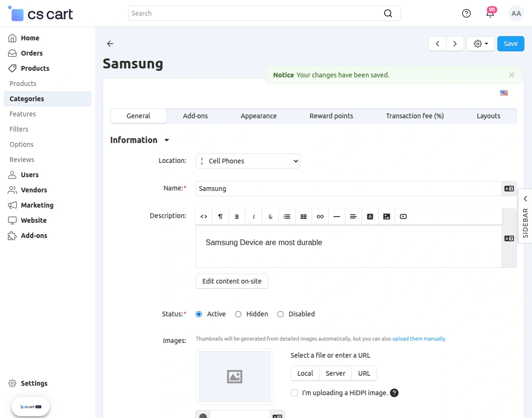Image resolution: width=532 pixels, height=418 pixels.
Task: Select the Disabled status option
Action: pyautogui.click(x=281, y=314)
